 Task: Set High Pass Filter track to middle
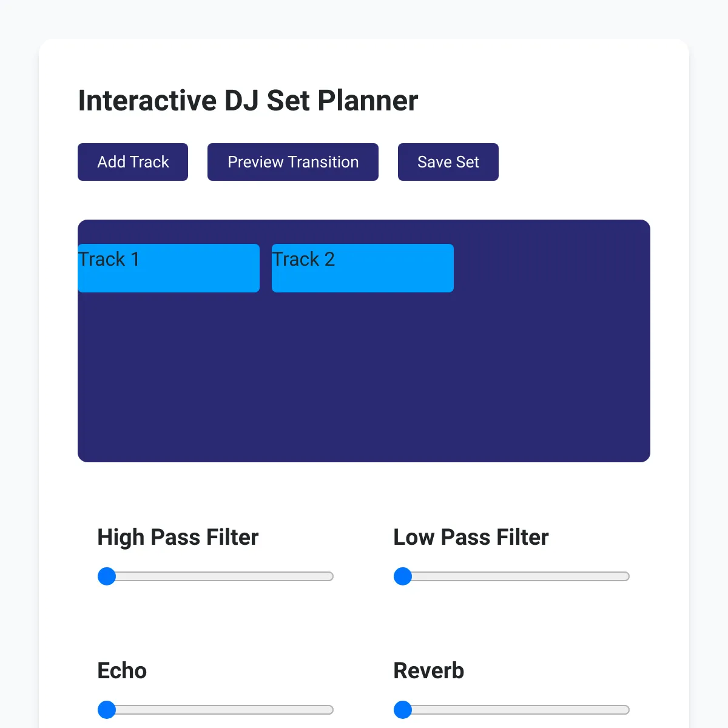216,576
